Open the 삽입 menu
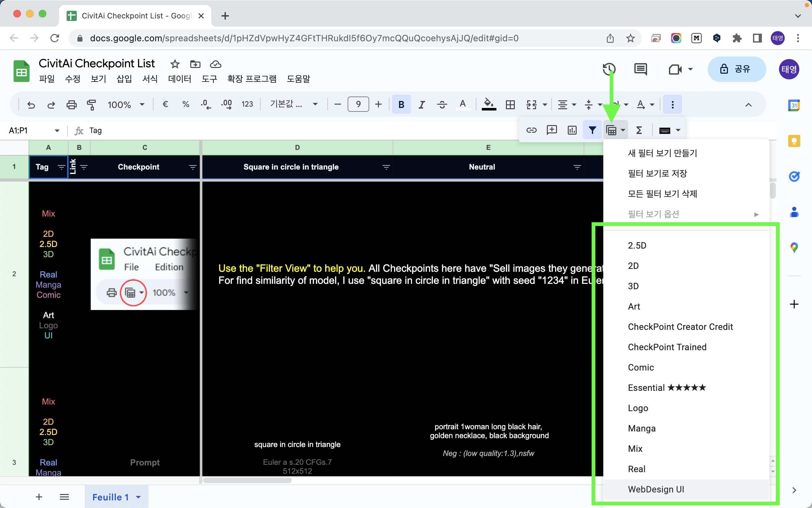Viewport: 812px width, 508px height. [124, 79]
